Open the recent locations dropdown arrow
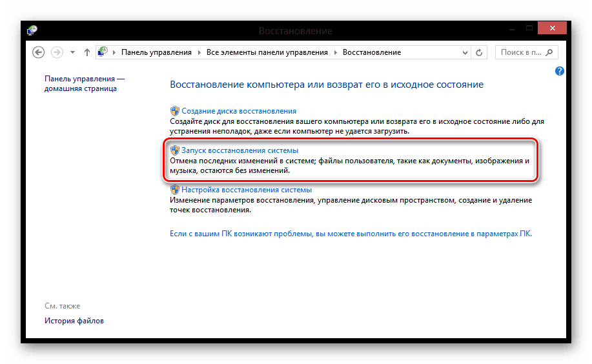 [72, 52]
